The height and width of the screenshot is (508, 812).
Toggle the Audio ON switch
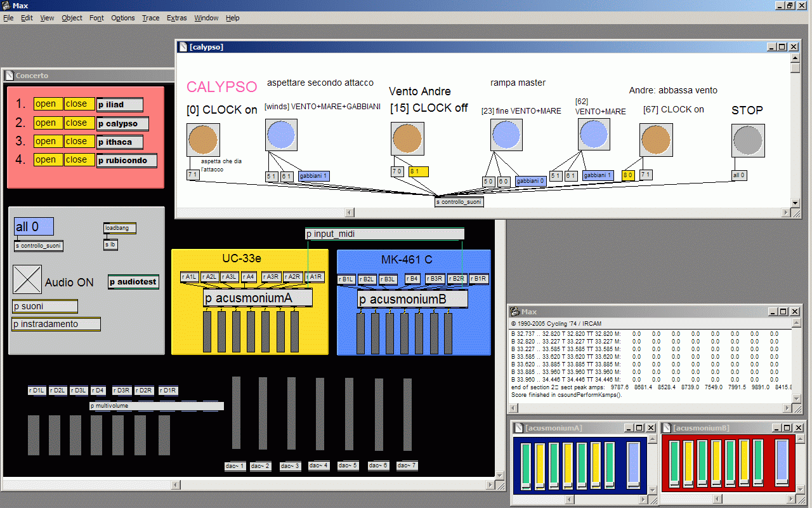27,279
